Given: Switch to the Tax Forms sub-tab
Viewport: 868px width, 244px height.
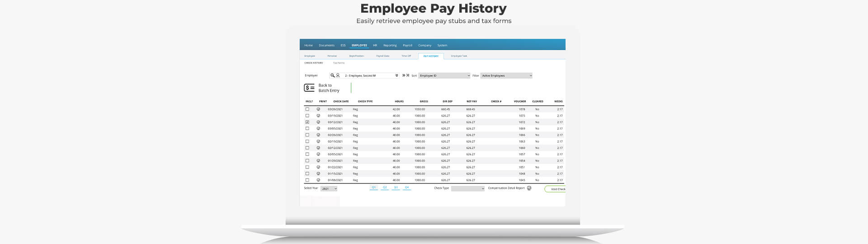Looking at the screenshot, I should (x=339, y=63).
